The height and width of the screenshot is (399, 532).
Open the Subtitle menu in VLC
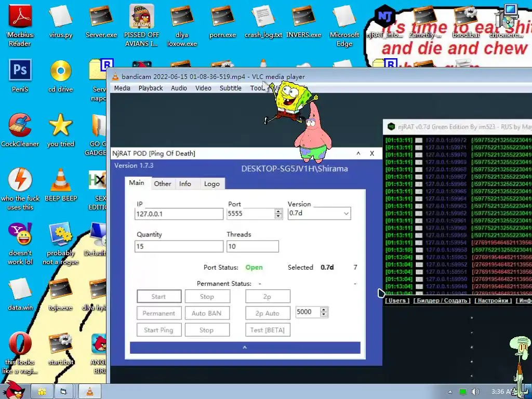230,88
